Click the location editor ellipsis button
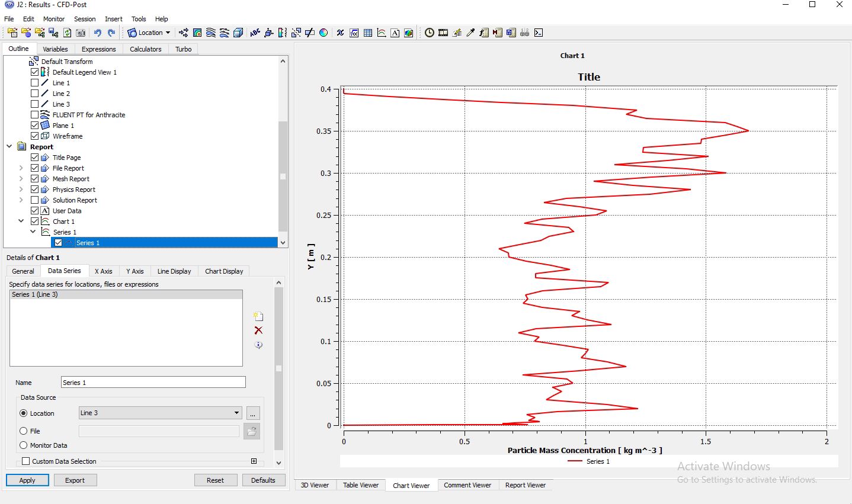This screenshot has width=852, height=504. [252, 413]
